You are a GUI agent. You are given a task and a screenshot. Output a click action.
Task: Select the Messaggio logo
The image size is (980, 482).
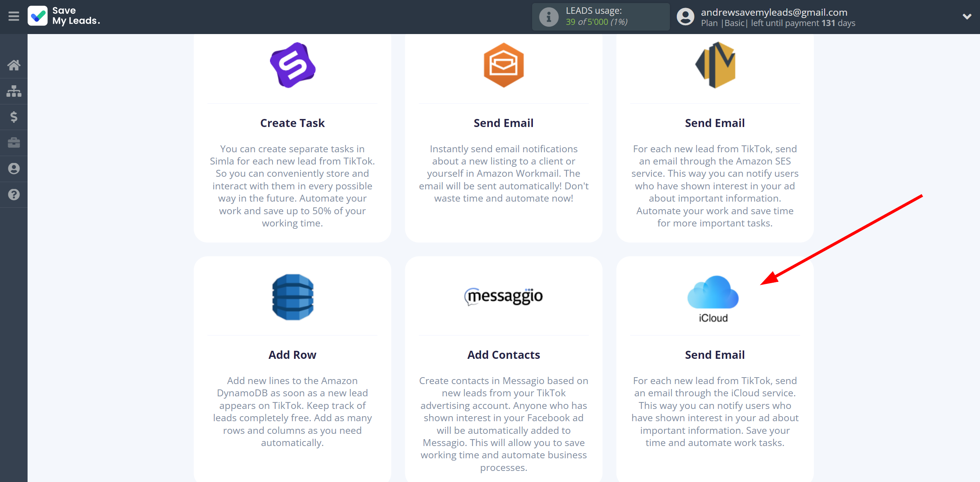tap(504, 296)
